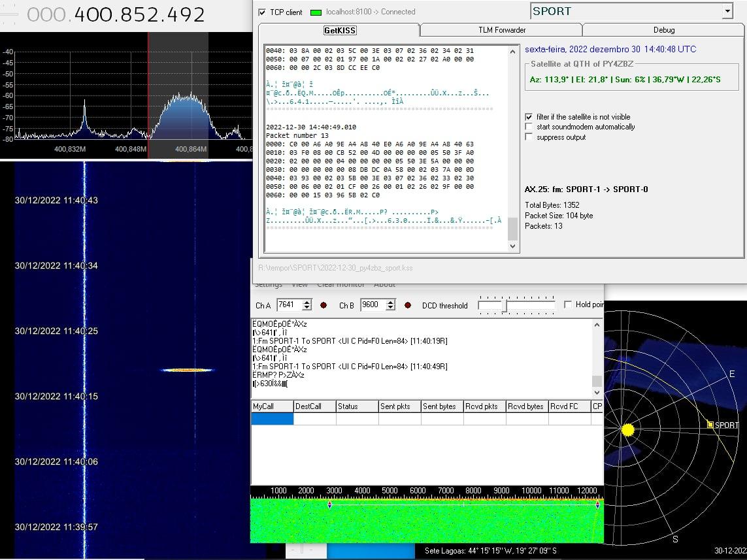The height and width of the screenshot is (560, 747).
Task: Click the right frequency marker near 12000
Action: click(597, 505)
